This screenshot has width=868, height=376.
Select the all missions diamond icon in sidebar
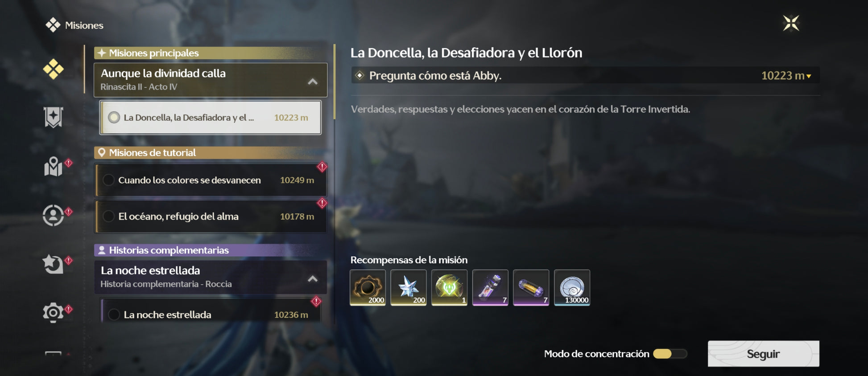point(53,69)
